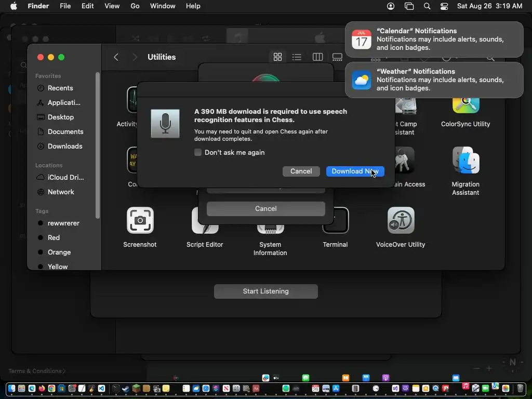The height and width of the screenshot is (399, 532).
Task: Open the View menu
Action: [112, 6]
